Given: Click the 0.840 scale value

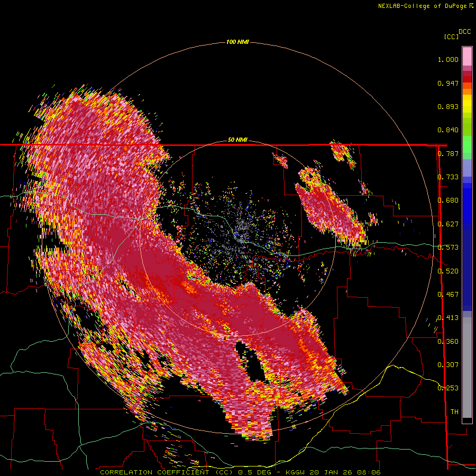Looking at the screenshot, I should tap(448, 130).
